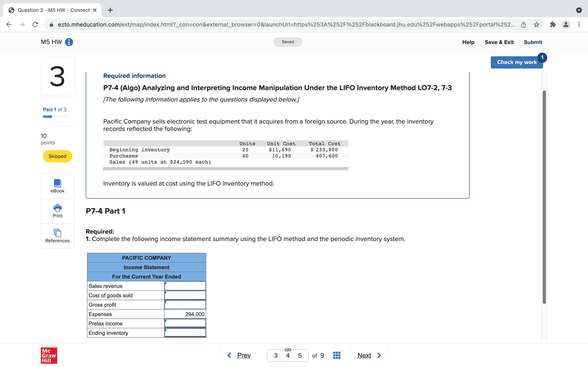588x367 pixels.
Task: Click Save & Exit
Action: [499, 42]
